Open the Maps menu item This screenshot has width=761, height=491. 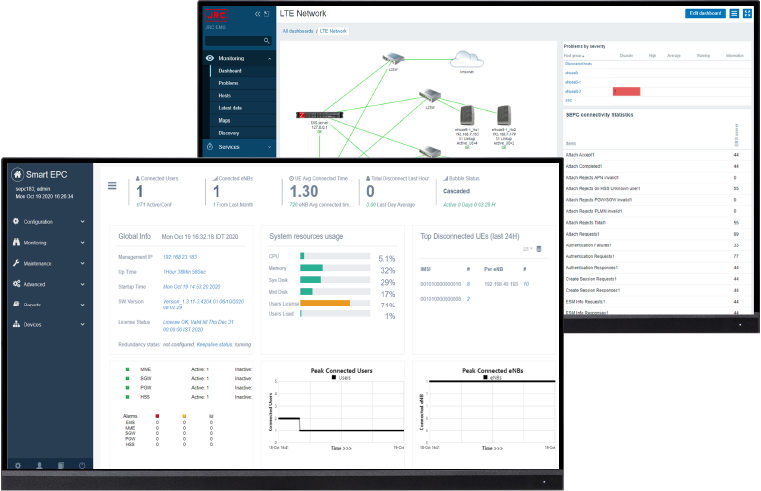(x=225, y=120)
